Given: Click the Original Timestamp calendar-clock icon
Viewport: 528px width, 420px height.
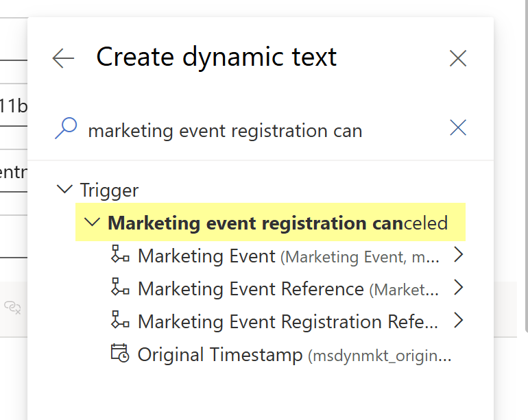Looking at the screenshot, I should click(120, 354).
